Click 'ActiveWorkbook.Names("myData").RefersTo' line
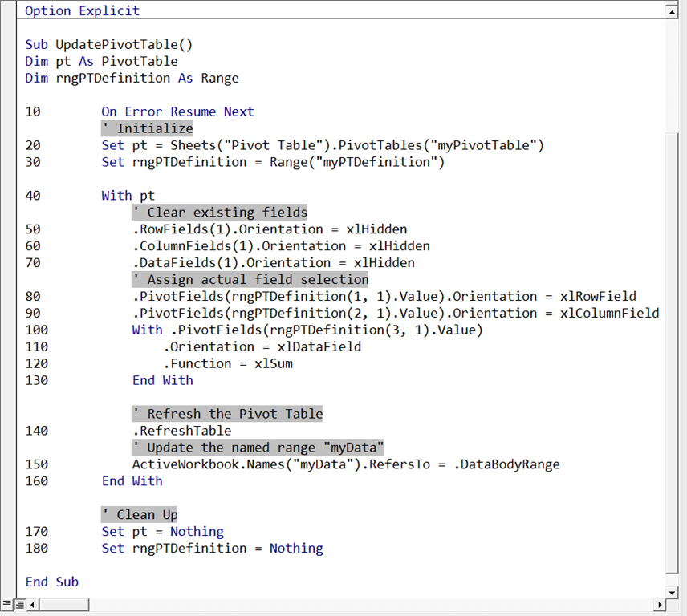 tap(346, 464)
